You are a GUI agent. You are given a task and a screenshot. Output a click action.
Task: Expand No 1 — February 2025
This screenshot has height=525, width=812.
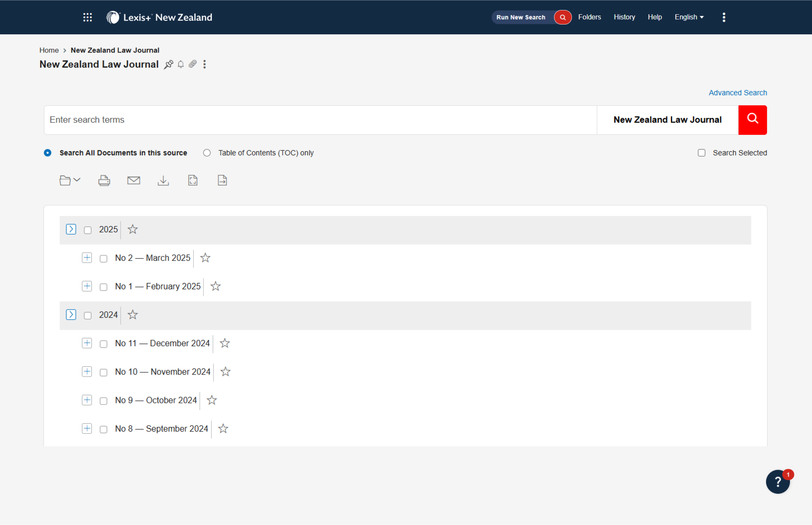click(87, 286)
